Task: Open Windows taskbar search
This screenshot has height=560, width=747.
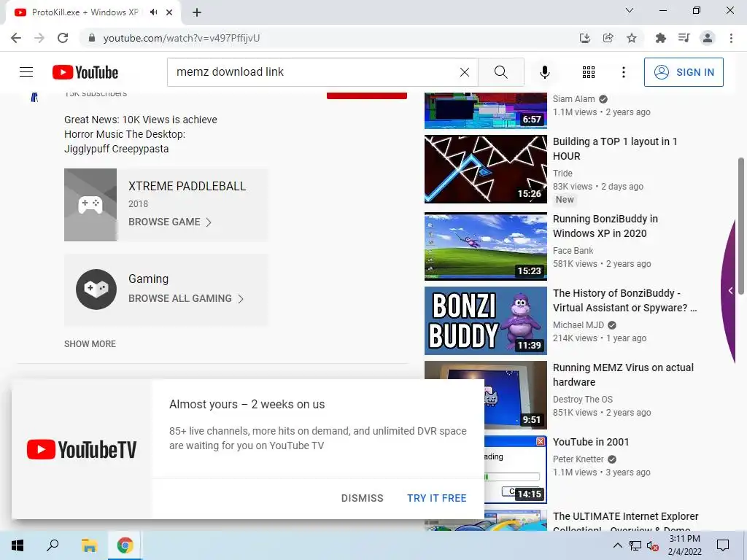Action: pyautogui.click(x=53, y=545)
